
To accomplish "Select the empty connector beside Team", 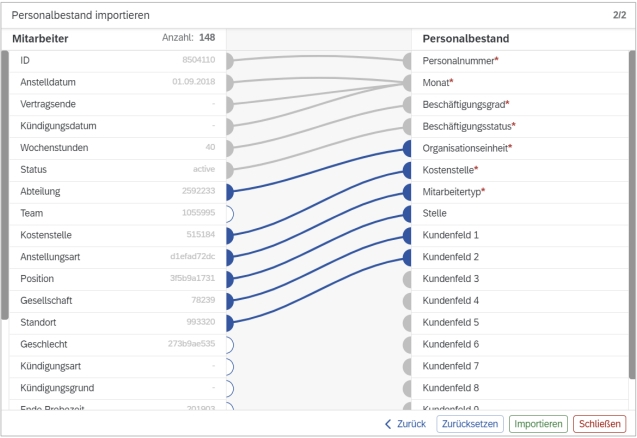I will tap(229, 214).
